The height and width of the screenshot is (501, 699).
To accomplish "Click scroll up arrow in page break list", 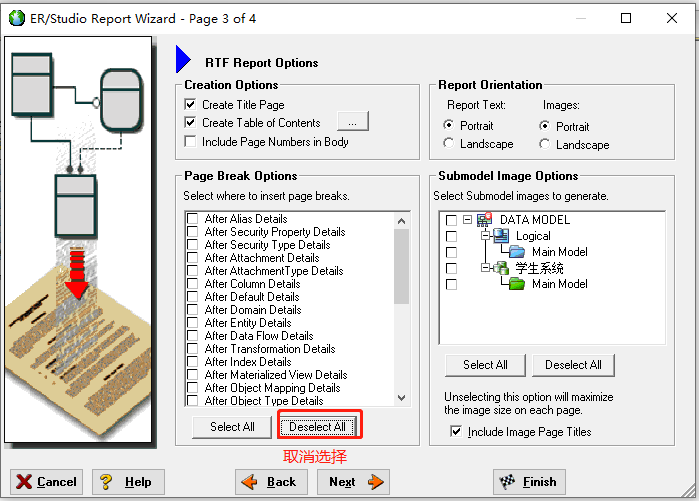I will coord(402,221).
